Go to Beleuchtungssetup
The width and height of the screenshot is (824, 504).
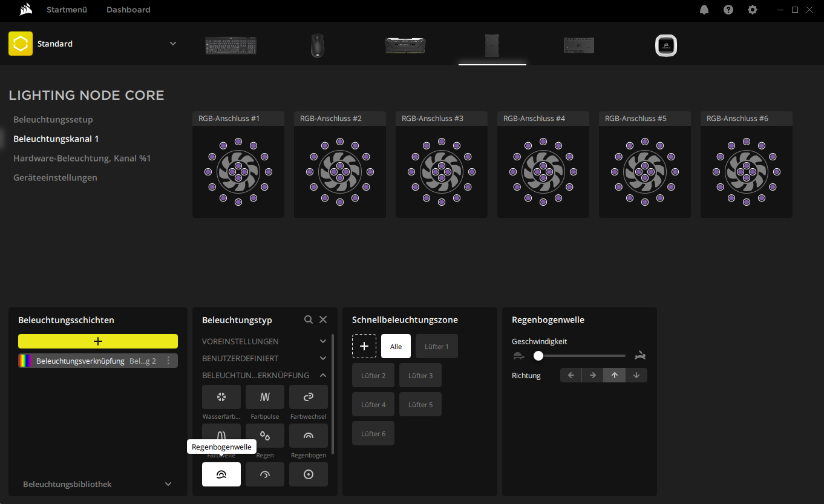(x=53, y=120)
